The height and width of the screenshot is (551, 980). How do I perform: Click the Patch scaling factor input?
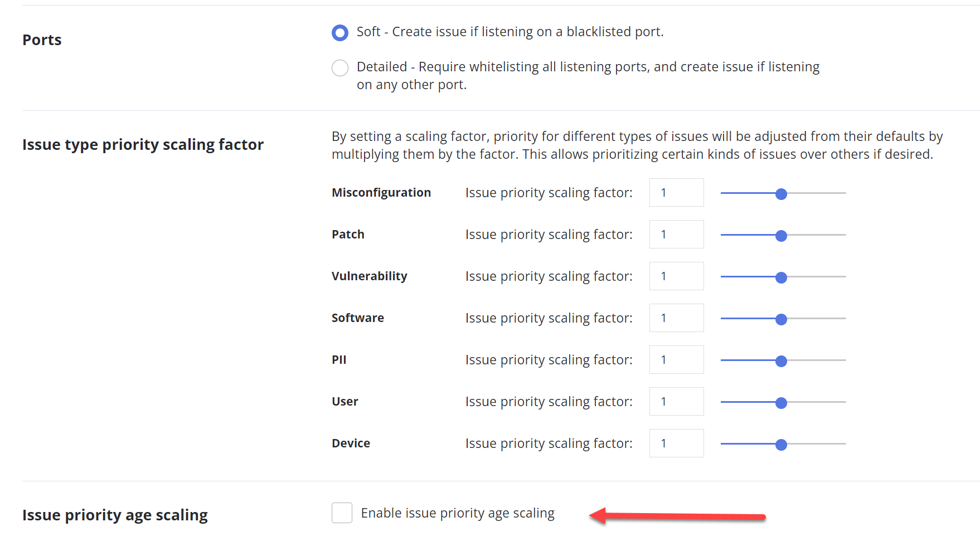676,235
